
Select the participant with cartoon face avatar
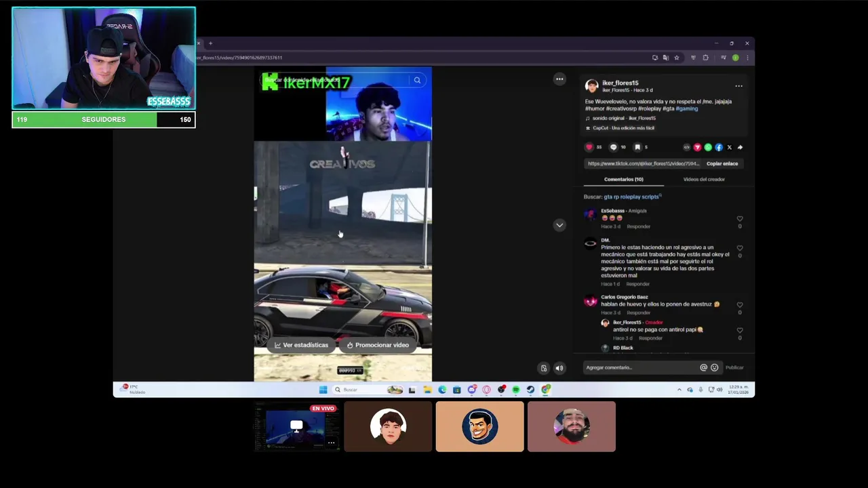click(x=479, y=426)
